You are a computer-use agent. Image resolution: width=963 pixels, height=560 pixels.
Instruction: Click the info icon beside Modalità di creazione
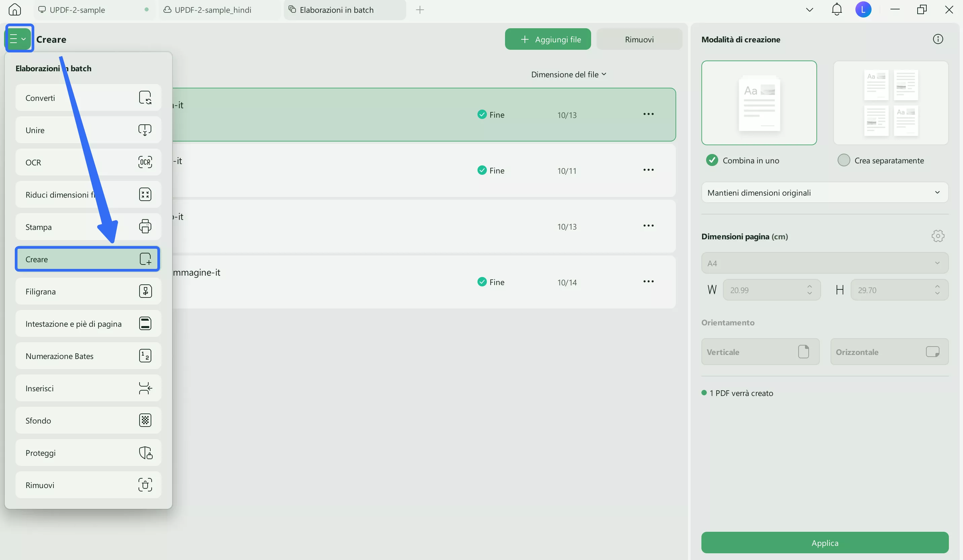[x=937, y=39]
